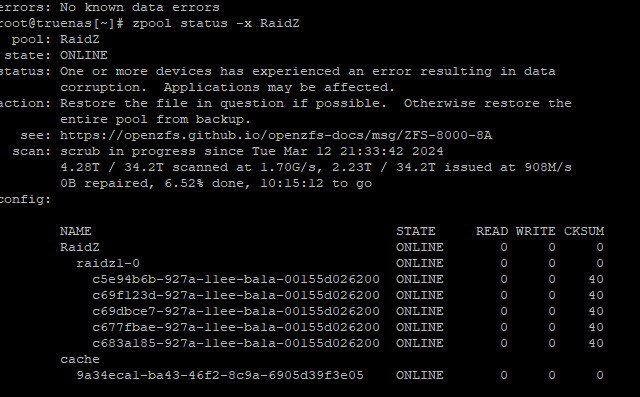
Task: Click the openzfs.github.io docs URL
Action: pyautogui.click(x=276, y=135)
